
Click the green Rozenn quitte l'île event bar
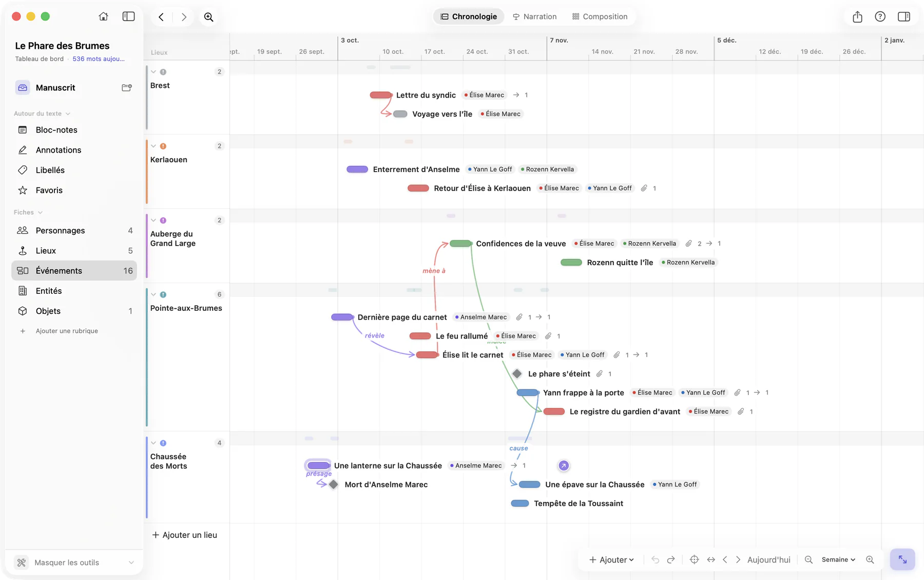click(571, 263)
